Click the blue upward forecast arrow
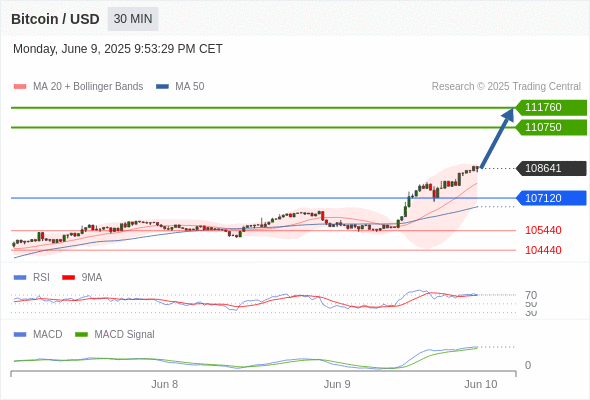Viewport: 590px width, 400px height. pyautogui.click(x=497, y=138)
